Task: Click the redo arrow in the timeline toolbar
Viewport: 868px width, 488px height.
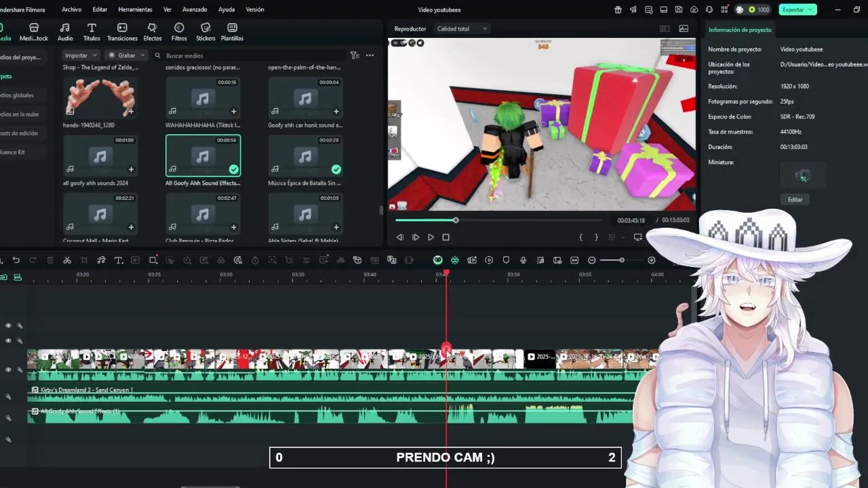Action: (x=33, y=260)
